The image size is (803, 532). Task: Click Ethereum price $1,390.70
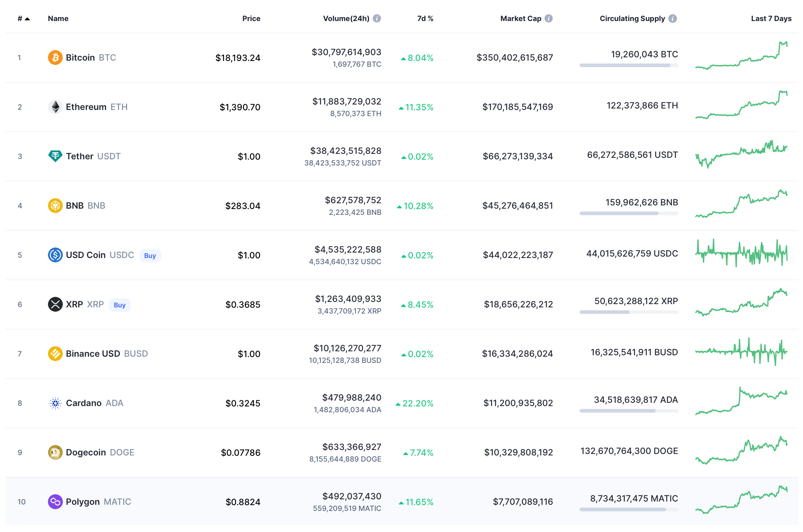240,107
